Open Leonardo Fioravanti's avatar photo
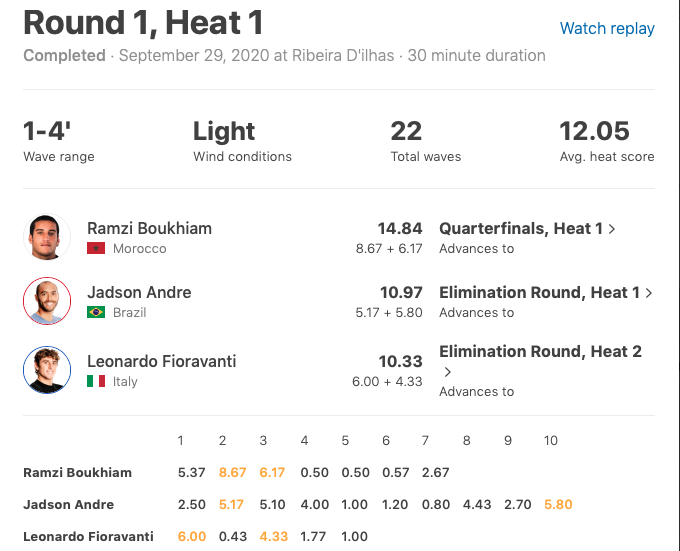 (47, 370)
